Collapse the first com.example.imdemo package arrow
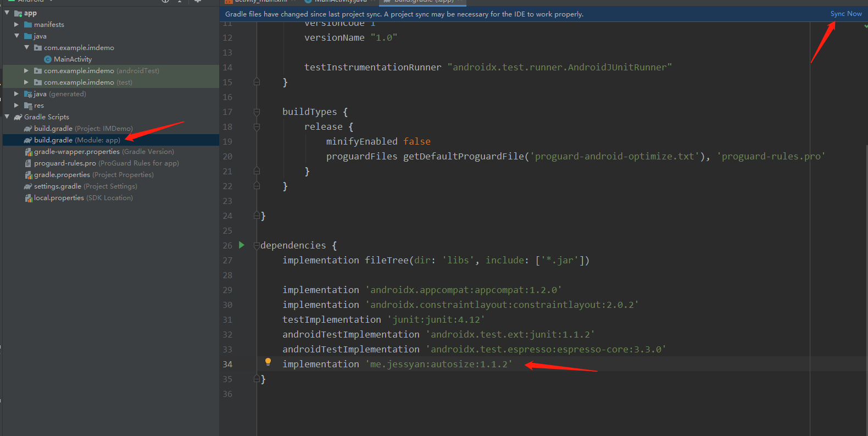Screen dimensions: 868x436 (26, 47)
